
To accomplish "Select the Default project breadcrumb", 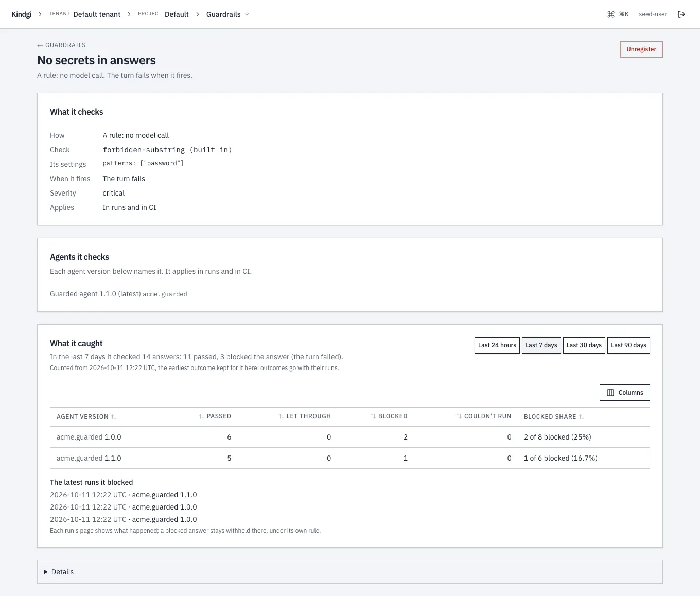I will [177, 14].
